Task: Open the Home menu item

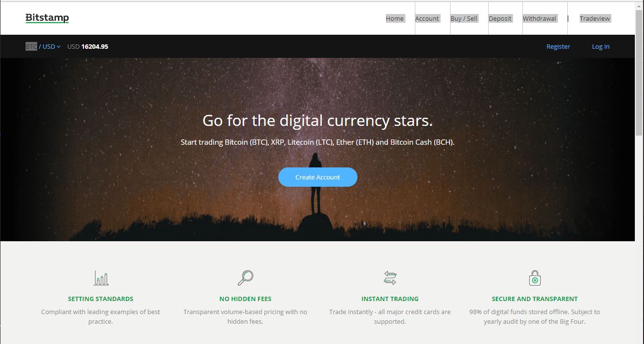Action: coord(395,18)
